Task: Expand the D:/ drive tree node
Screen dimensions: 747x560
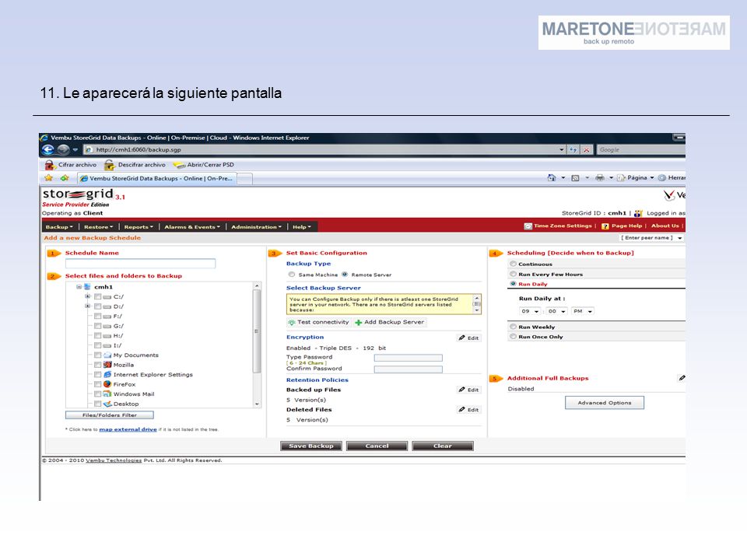Action: 88,306
